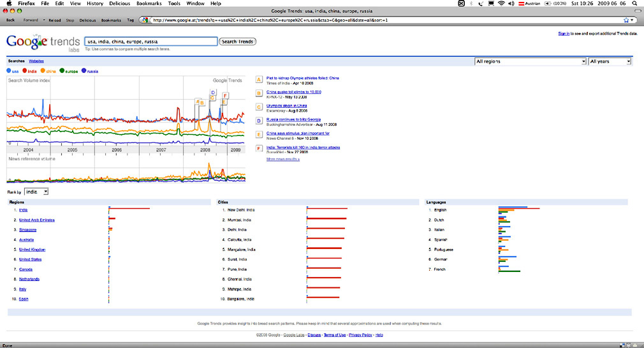Click the Google Trends logo
Viewport: 644px width, 348px height.
pyautogui.click(x=41, y=43)
